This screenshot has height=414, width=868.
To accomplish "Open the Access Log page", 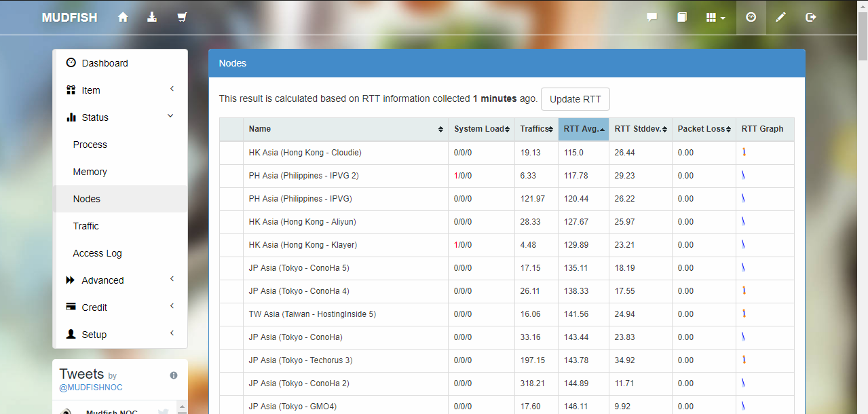I will click(x=120, y=253).
